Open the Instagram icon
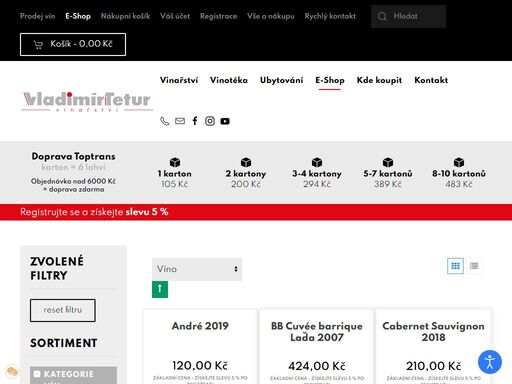This screenshot has height=384, width=512. [210, 121]
